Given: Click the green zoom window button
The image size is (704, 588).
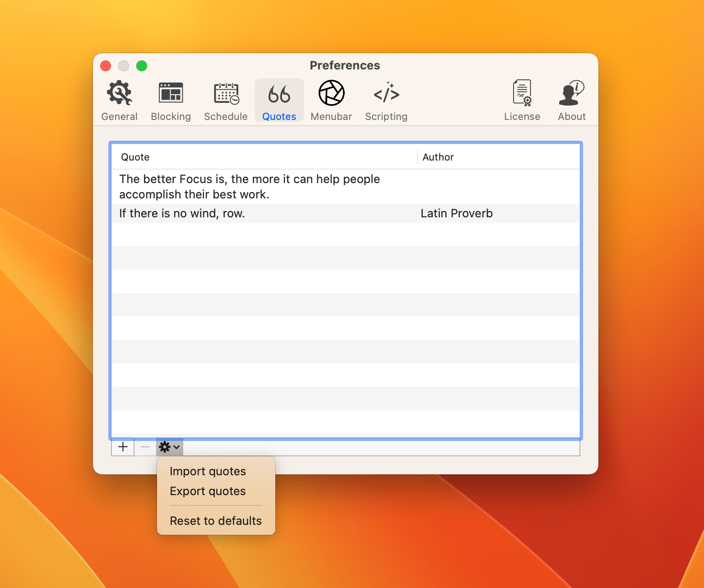Looking at the screenshot, I should point(142,66).
